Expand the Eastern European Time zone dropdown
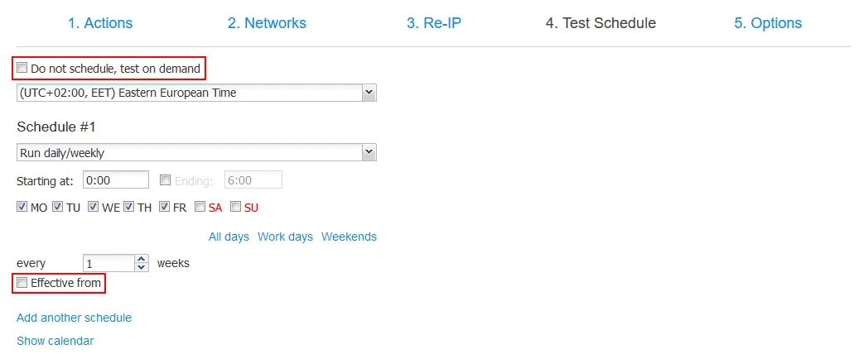The width and height of the screenshot is (868, 354). pyautogui.click(x=369, y=93)
